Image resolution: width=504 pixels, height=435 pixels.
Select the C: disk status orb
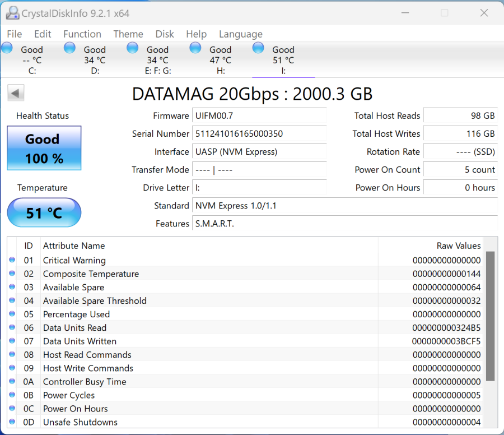point(7,48)
